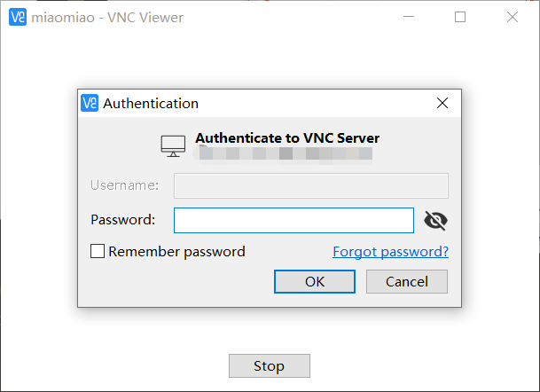
Task: Stop the VNC connection attempt
Action: 270,365
